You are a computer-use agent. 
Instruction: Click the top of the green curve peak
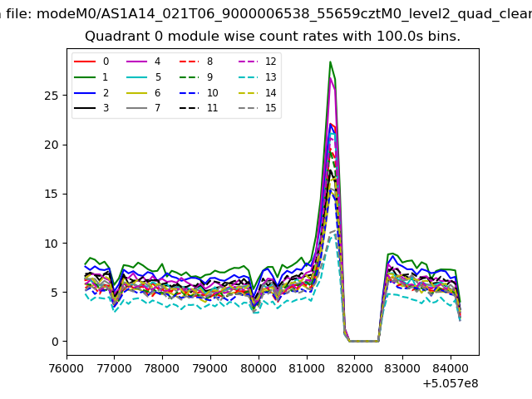click(330, 62)
